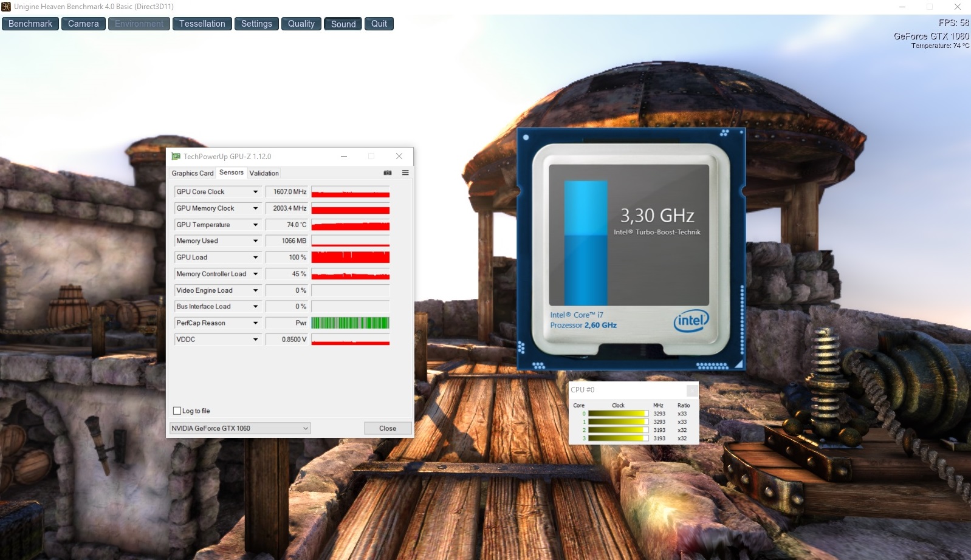971x560 pixels.
Task: Select the Sensors tab in GPU-Z
Action: pos(232,172)
